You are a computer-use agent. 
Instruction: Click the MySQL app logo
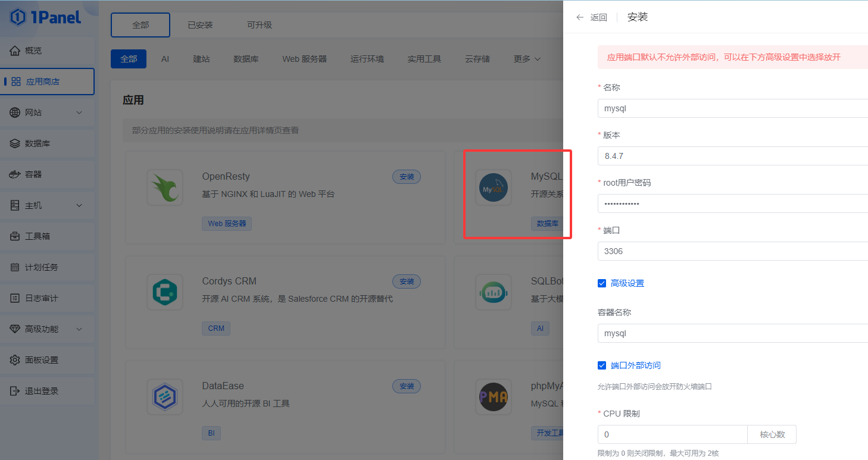tap(494, 188)
